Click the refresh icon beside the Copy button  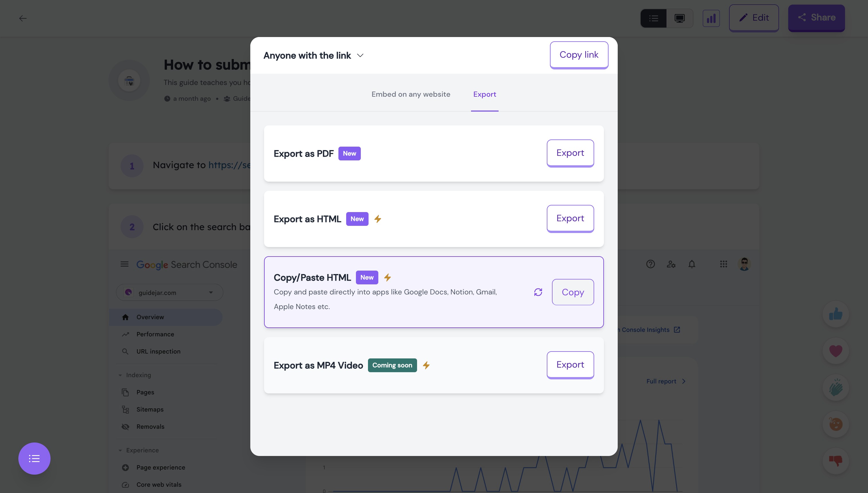pyautogui.click(x=538, y=292)
